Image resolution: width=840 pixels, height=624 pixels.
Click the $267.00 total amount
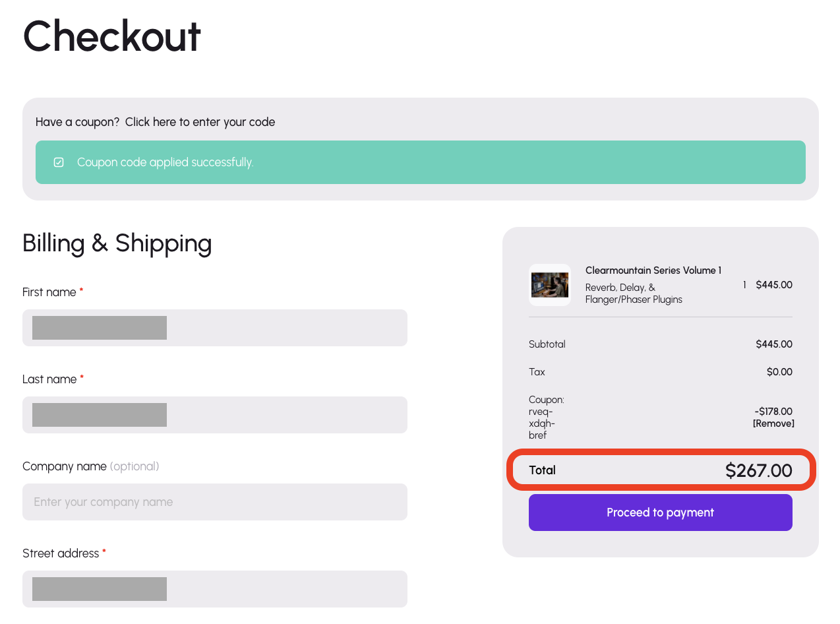click(x=758, y=470)
